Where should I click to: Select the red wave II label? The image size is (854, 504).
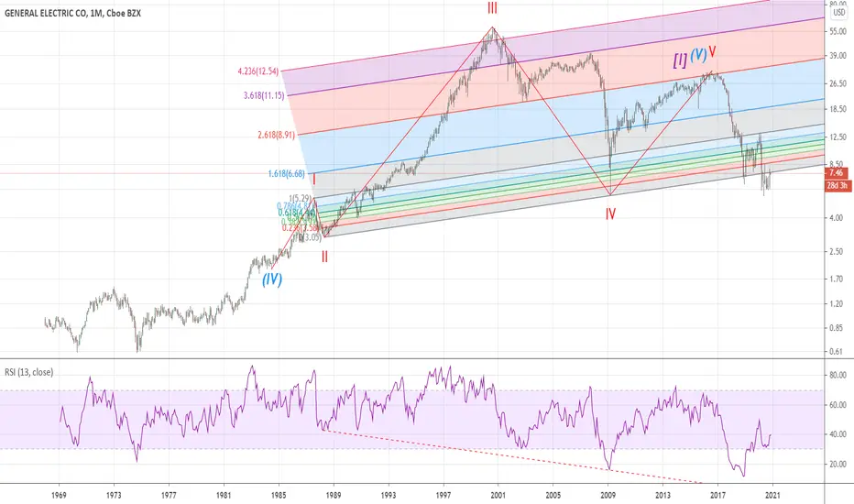[324, 257]
